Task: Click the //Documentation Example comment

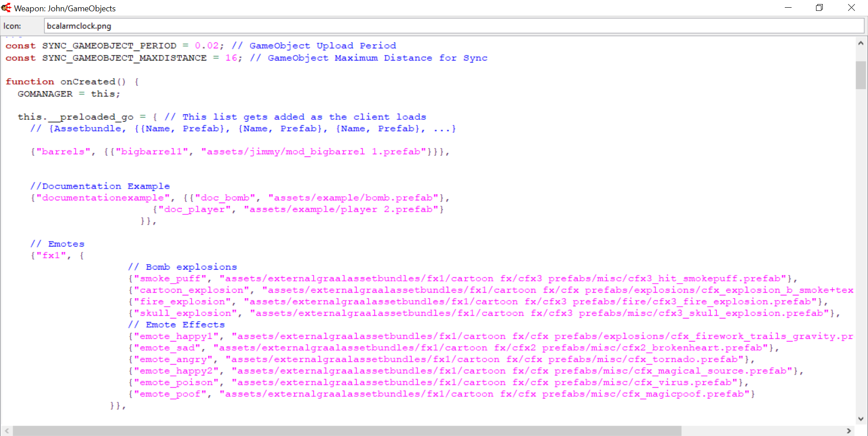Action: coord(100,186)
